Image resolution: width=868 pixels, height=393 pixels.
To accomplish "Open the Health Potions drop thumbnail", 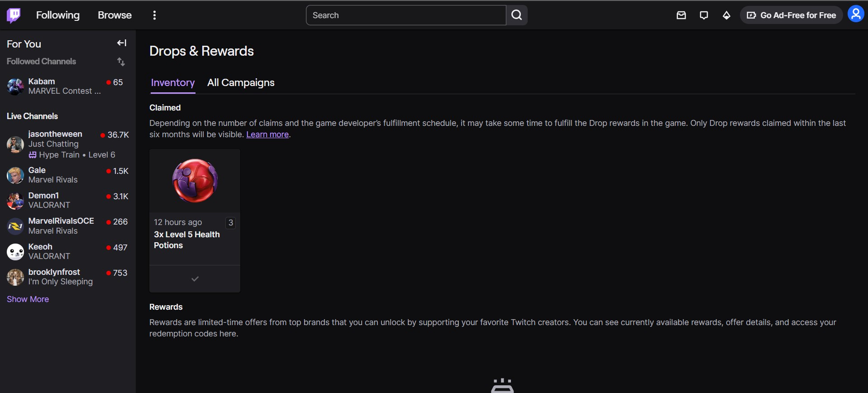I will click(195, 181).
